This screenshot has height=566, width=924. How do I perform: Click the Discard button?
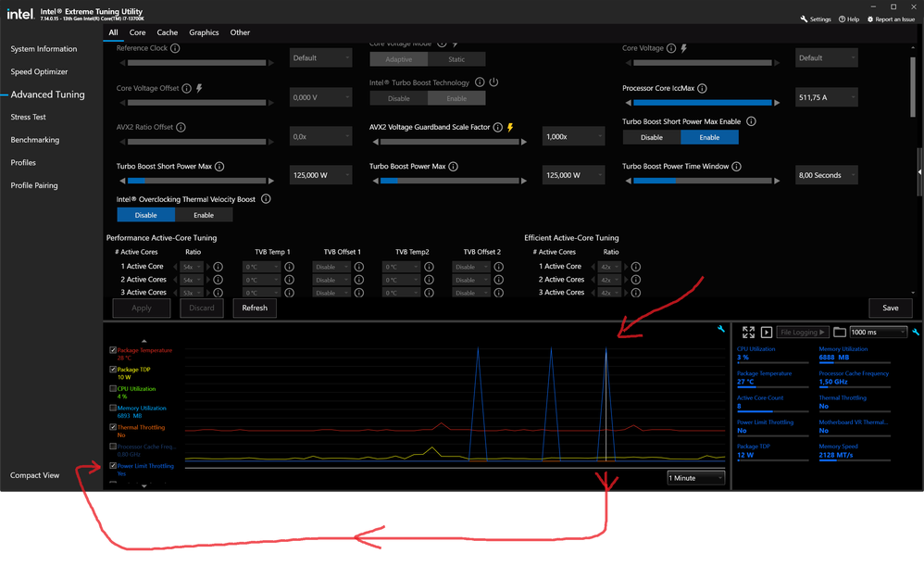pos(202,308)
